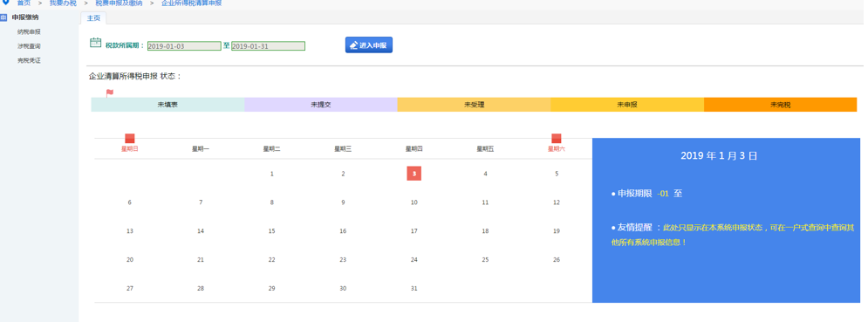Screen dimensions: 868x322
Task: Select calendar day 31
Action: (414, 288)
